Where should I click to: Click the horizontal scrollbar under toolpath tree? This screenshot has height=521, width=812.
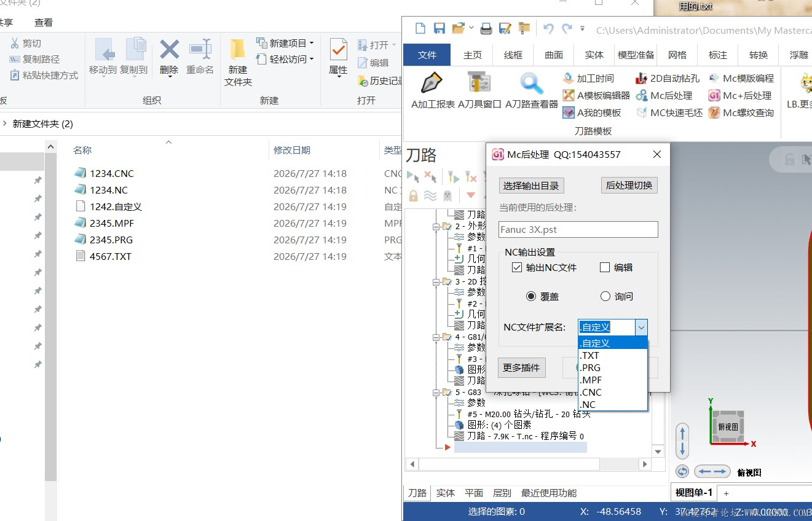[x=529, y=464]
